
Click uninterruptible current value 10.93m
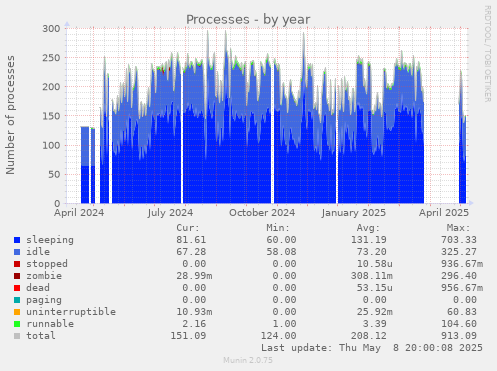click(194, 312)
